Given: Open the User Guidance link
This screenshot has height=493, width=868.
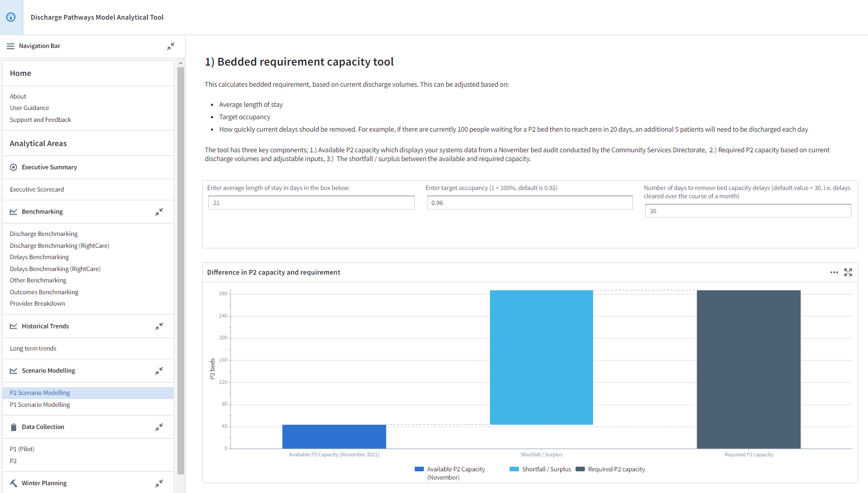Looking at the screenshot, I should [29, 108].
